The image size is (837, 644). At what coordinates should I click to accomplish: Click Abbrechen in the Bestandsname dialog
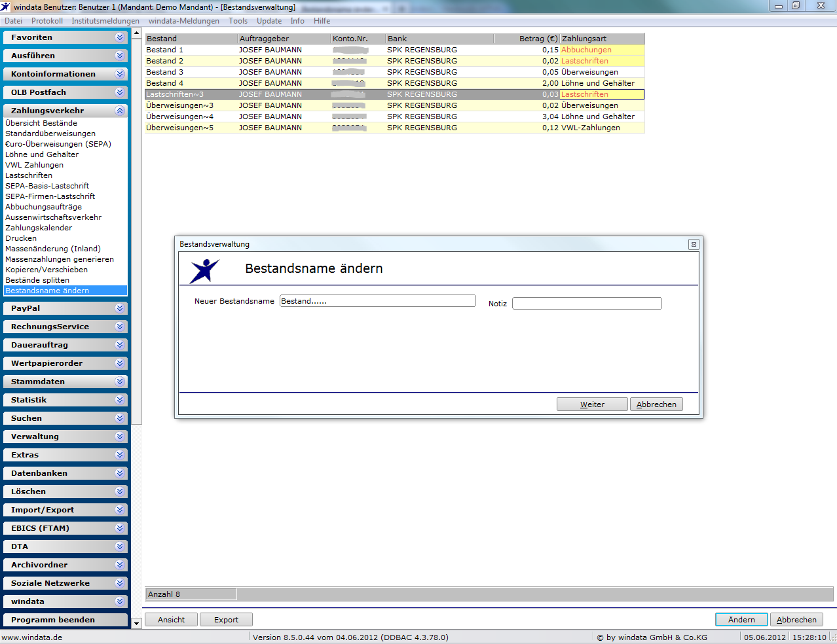click(x=656, y=404)
